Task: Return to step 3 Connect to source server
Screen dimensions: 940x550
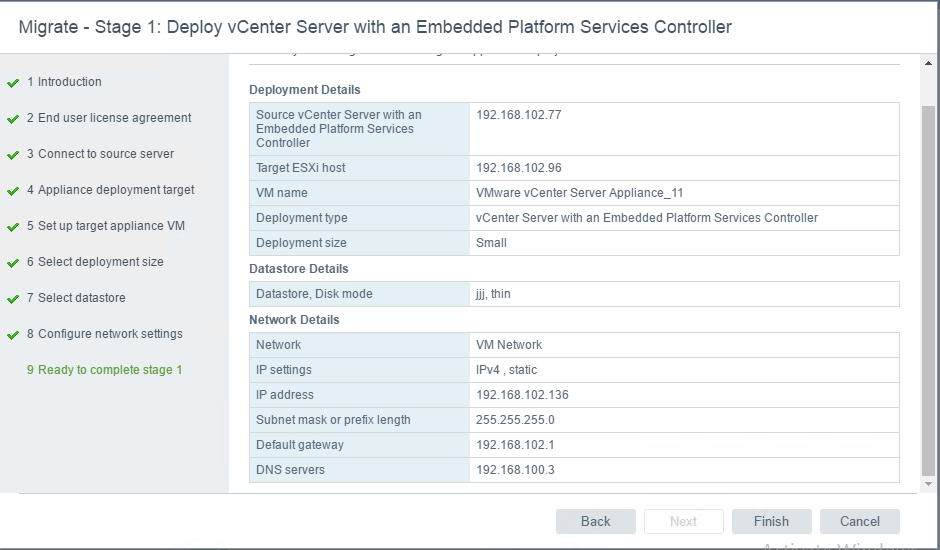Action: [100, 154]
